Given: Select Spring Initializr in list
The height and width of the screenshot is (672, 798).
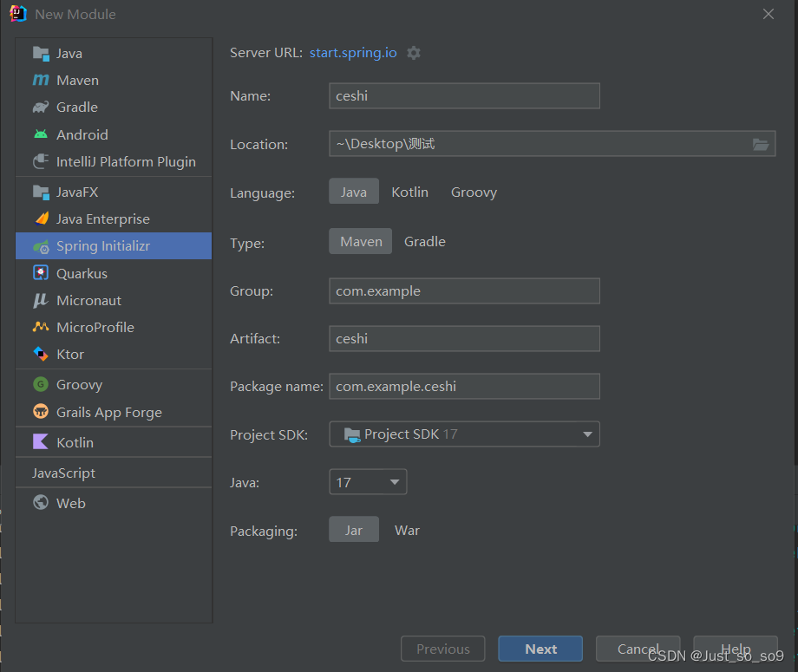Looking at the screenshot, I should pyautogui.click(x=114, y=246).
